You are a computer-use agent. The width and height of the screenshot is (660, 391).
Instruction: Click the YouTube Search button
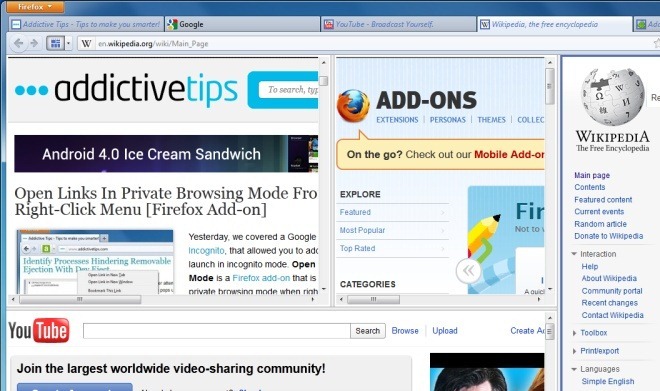coord(367,331)
